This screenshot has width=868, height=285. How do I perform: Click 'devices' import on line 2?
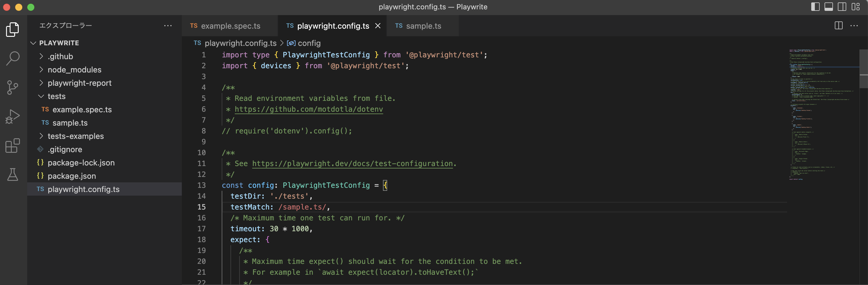coord(276,66)
